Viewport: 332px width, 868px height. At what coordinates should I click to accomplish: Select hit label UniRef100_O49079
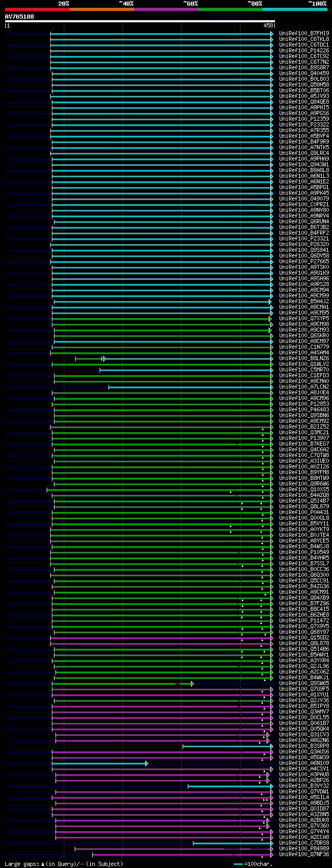tap(304, 198)
